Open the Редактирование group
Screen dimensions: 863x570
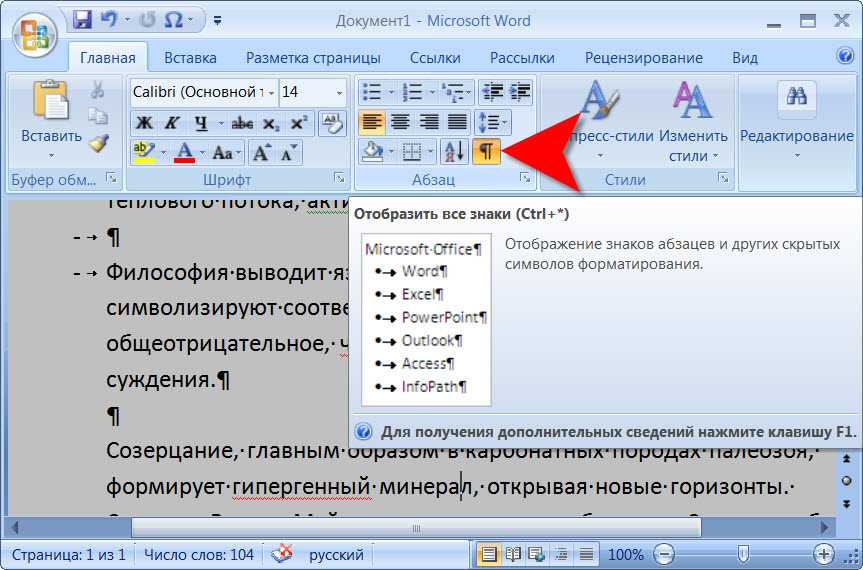click(x=796, y=120)
